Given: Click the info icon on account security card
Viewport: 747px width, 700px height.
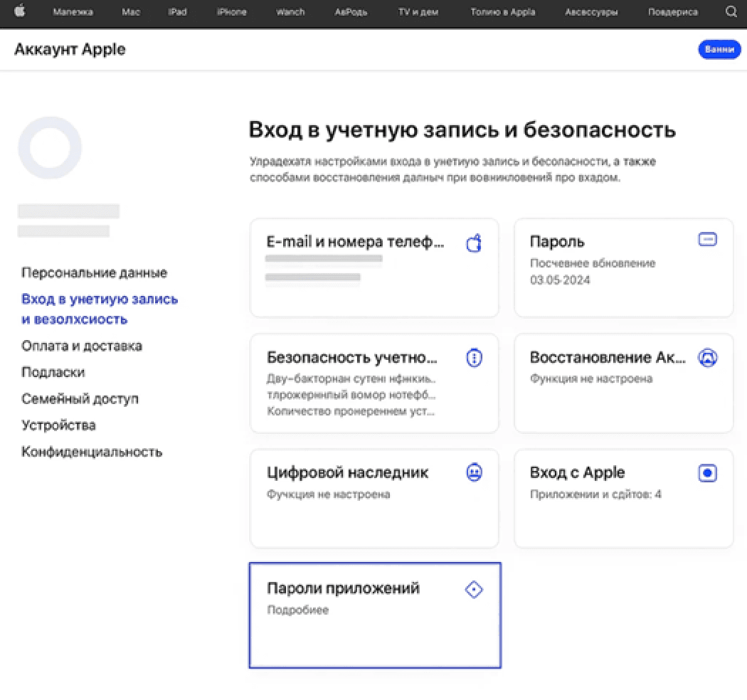Looking at the screenshot, I should pos(474,358).
